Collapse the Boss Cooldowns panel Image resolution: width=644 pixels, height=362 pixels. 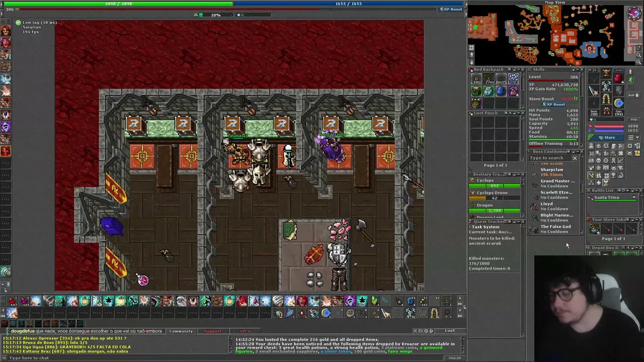pos(578,151)
